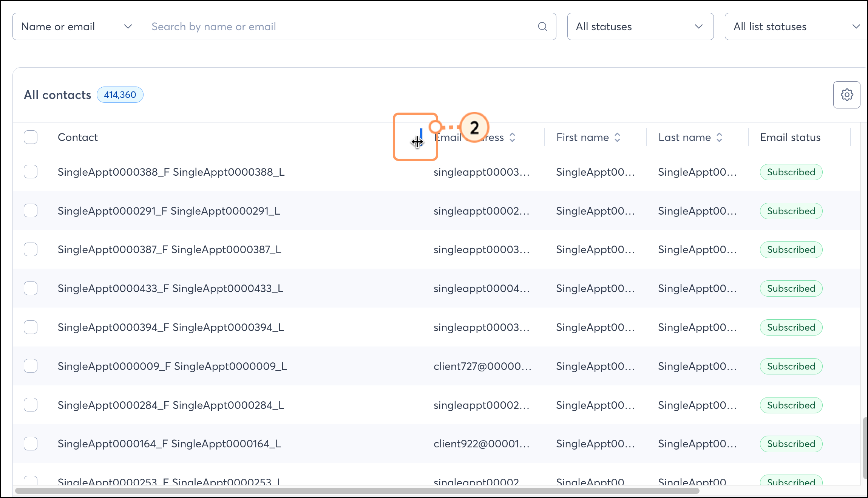
Task: Open contact SingleAppt0000291_F SingleAppt0000291_L
Action: click(x=168, y=211)
